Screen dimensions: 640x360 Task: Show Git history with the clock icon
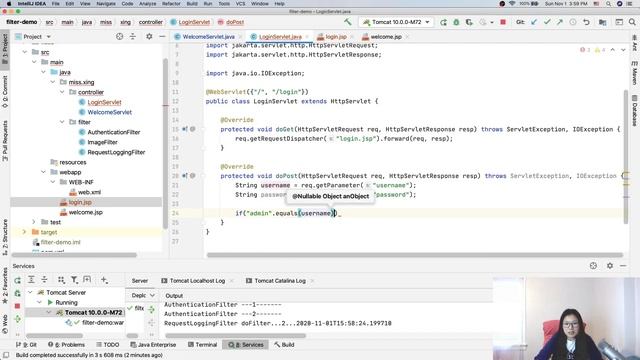coord(573,22)
